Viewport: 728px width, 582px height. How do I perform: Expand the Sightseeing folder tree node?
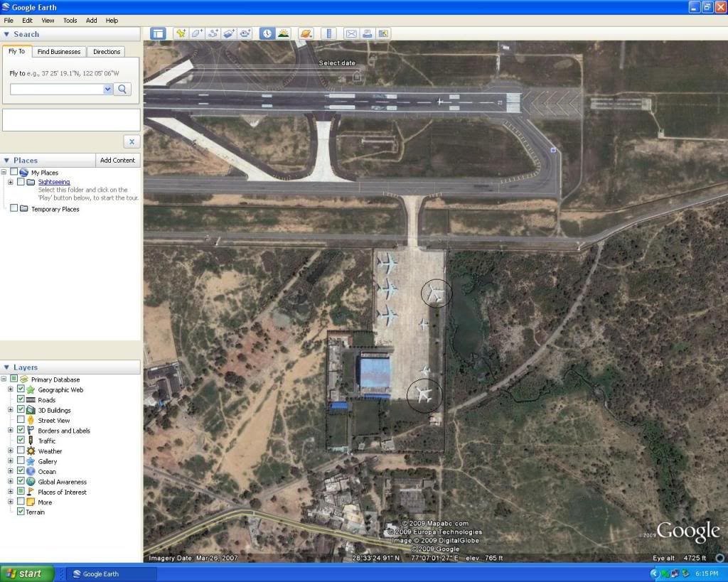click(x=10, y=183)
